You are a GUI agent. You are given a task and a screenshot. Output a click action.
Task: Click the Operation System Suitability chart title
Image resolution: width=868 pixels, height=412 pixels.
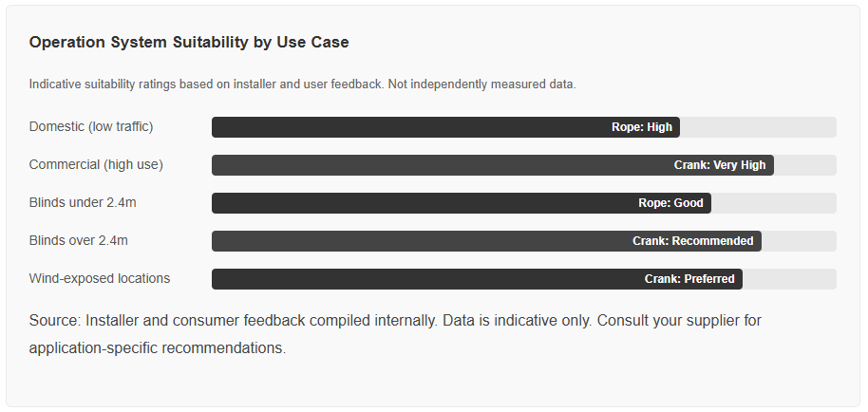click(x=189, y=43)
